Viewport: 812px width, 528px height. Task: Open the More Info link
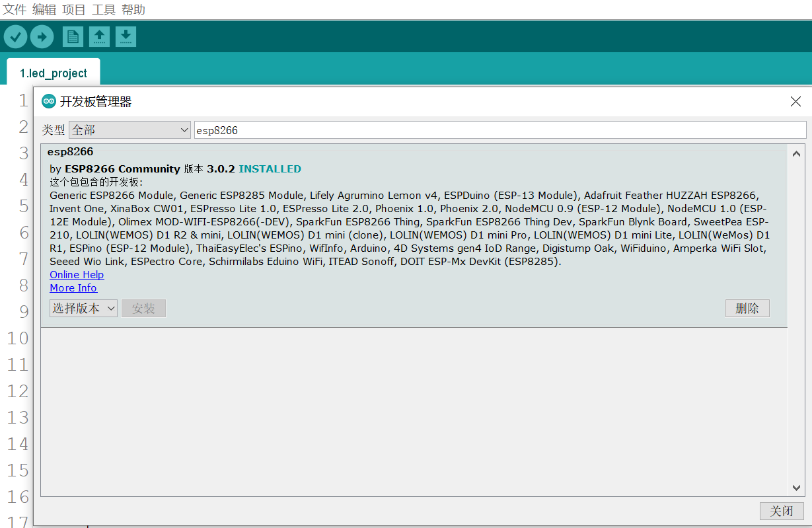pos(73,287)
